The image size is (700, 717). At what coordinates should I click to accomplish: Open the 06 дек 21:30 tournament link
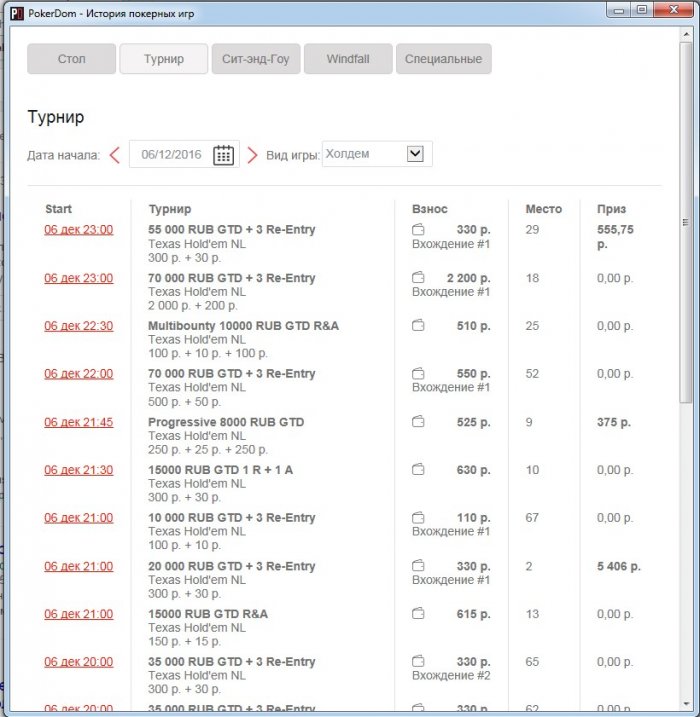(x=79, y=470)
